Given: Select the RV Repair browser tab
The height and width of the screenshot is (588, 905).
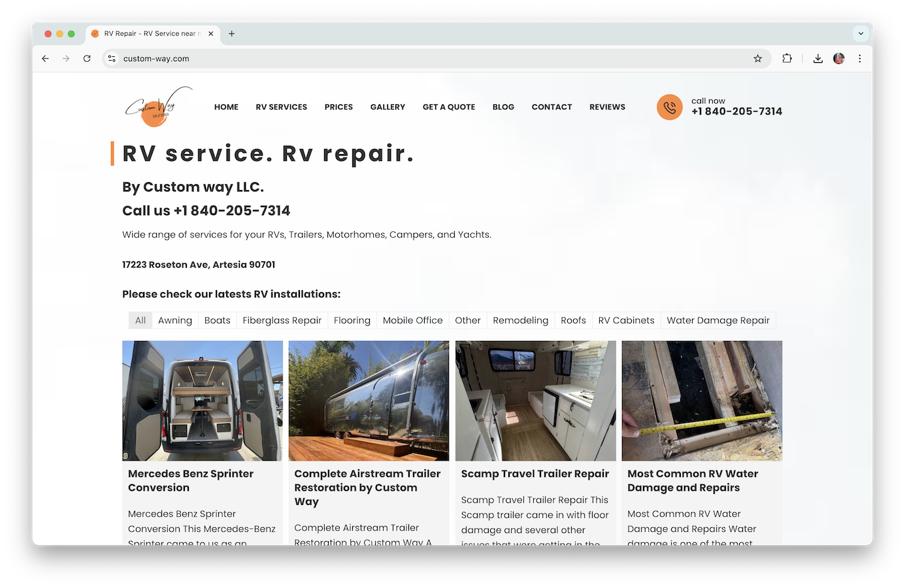Looking at the screenshot, I should 152,34.
